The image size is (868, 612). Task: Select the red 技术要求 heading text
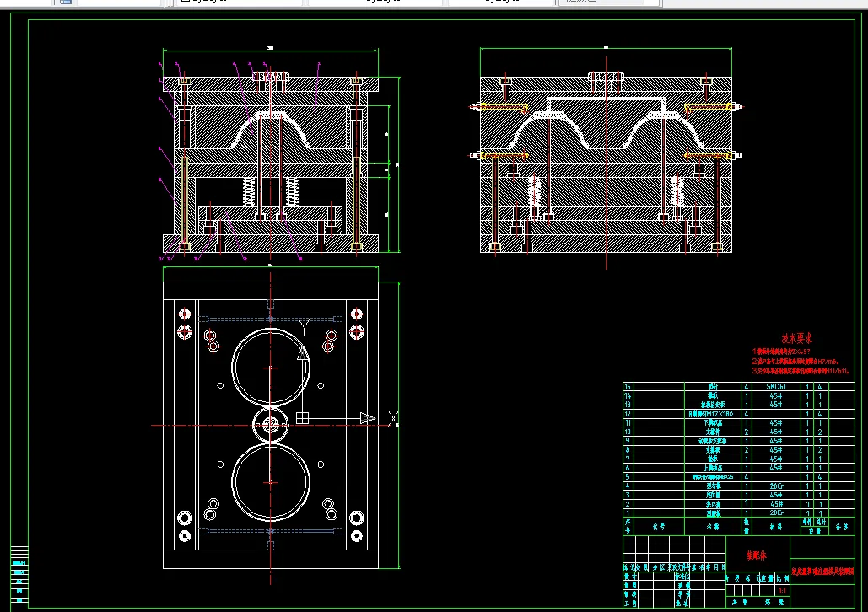[x=796, y=339]
